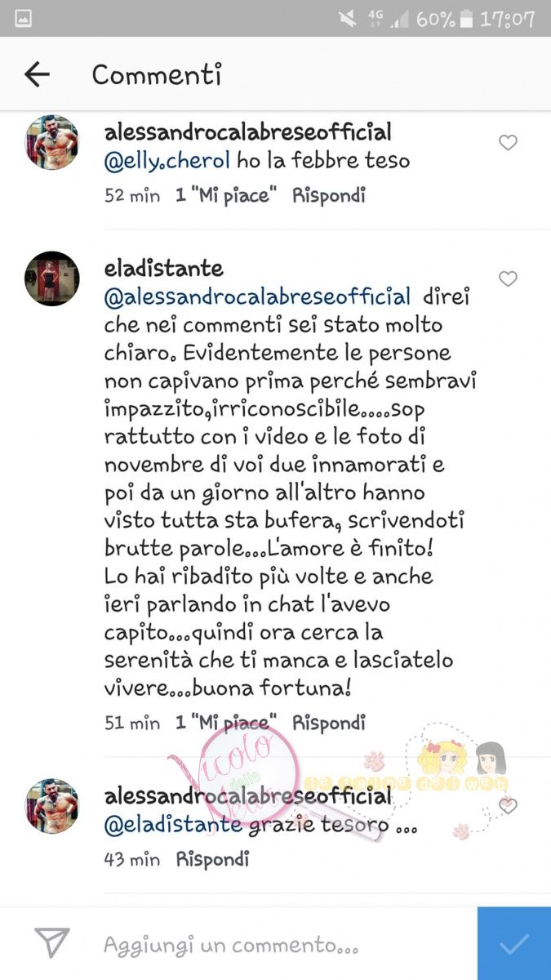This screenshot has height=980, width=551.
Task: Reply to the 52 min comment
Action: 329,196
